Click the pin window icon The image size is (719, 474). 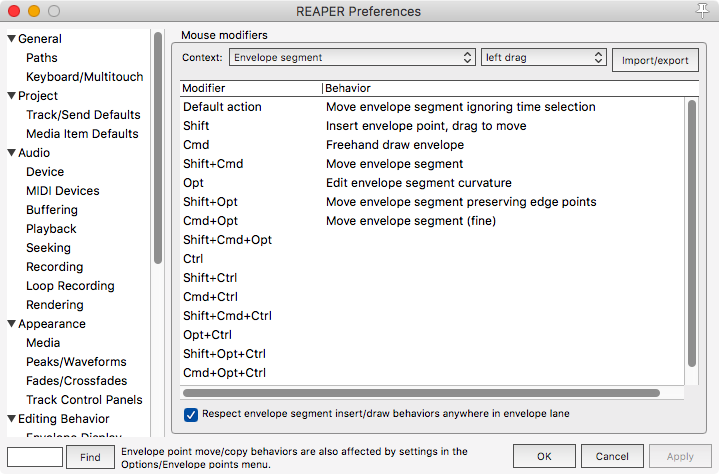[x=702, y=10]
